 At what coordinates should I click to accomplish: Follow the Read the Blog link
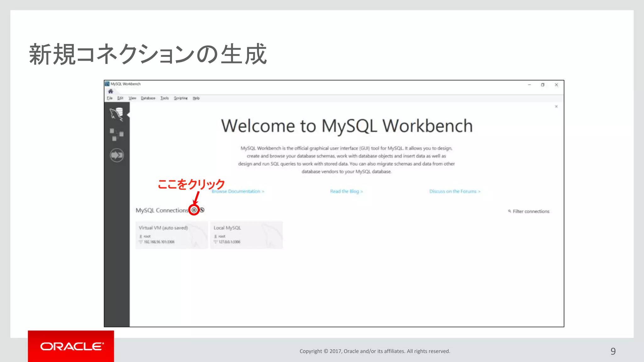[x=346, y=191]
